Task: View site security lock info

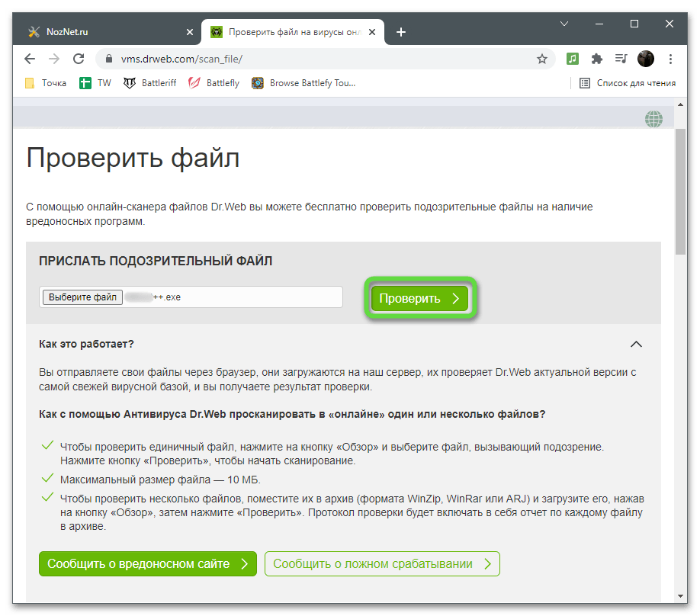Action: [x=109, y=59]
